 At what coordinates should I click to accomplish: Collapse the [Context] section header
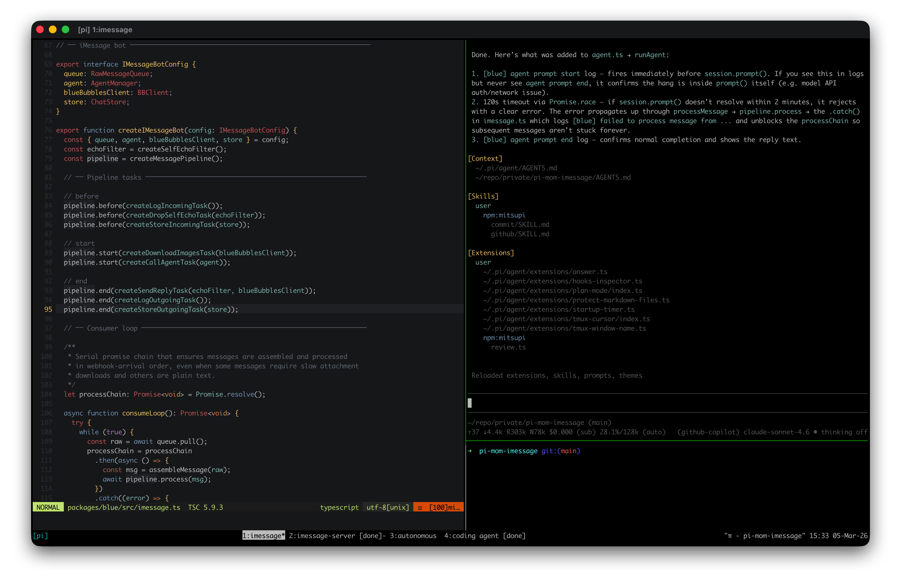[x=485, y=159]
